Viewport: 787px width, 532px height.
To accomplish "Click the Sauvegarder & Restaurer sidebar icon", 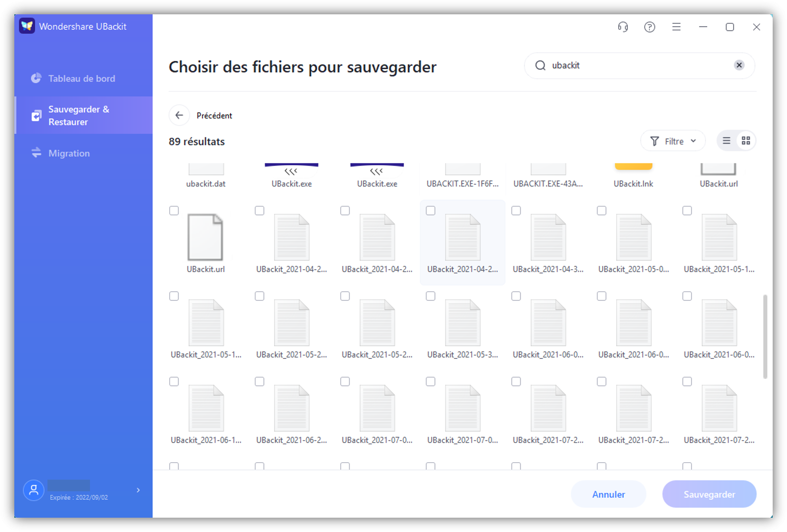I will pos(36,116).
